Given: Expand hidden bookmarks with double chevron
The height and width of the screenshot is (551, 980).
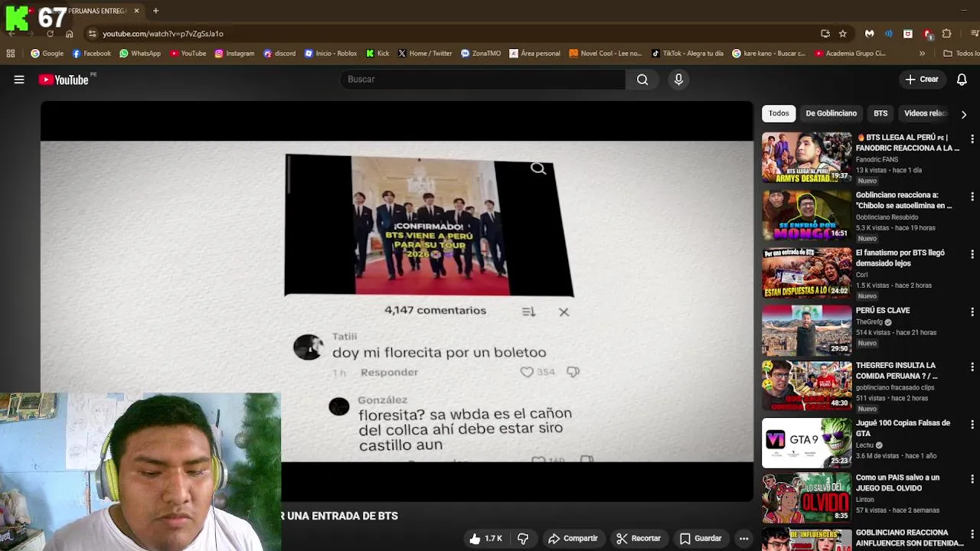Looking at the screenshot, I should [922, 54].
